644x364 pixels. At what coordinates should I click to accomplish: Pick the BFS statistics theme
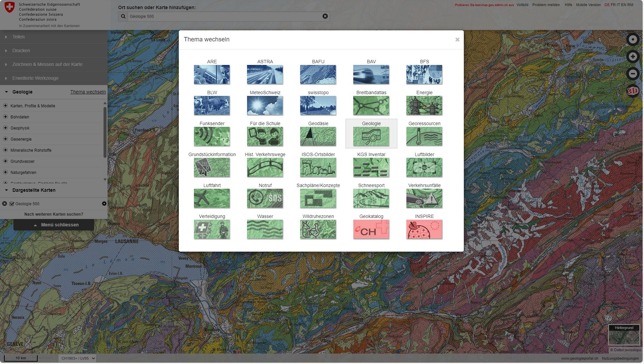pyautogui.click(x=424, y=74)
